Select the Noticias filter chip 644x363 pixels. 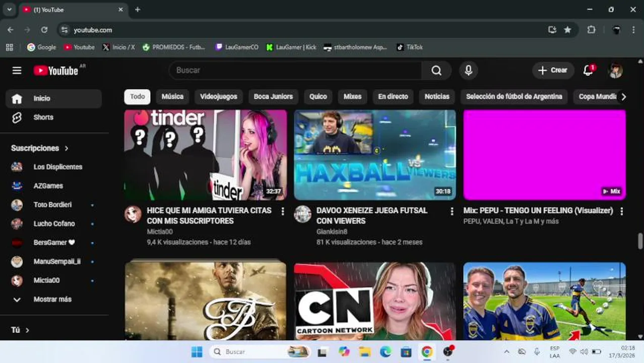click(437, 96)
